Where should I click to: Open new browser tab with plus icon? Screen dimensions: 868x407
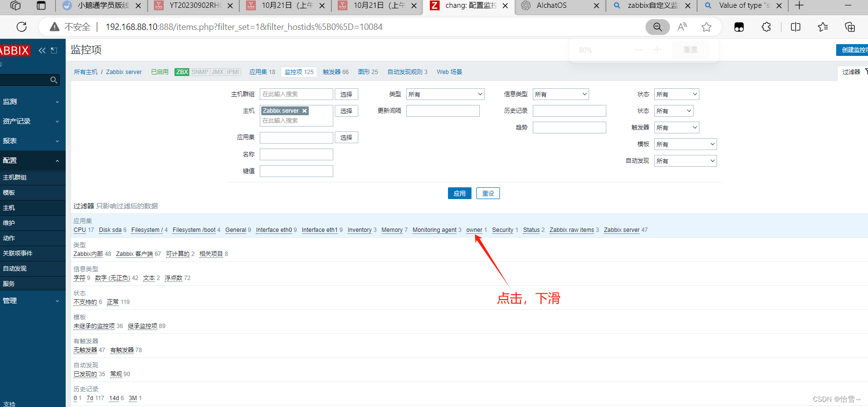[799, 5]
